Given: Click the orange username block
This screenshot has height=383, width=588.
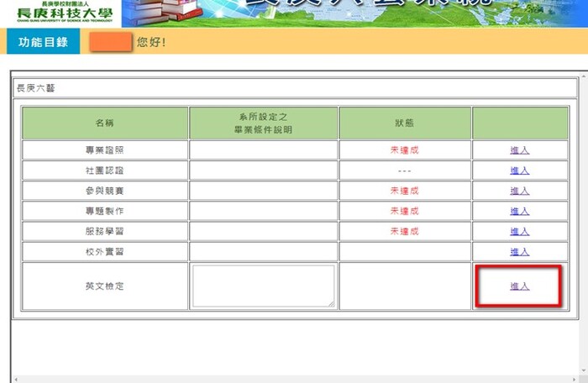Looking at the screenshot, I should point(110,42).
